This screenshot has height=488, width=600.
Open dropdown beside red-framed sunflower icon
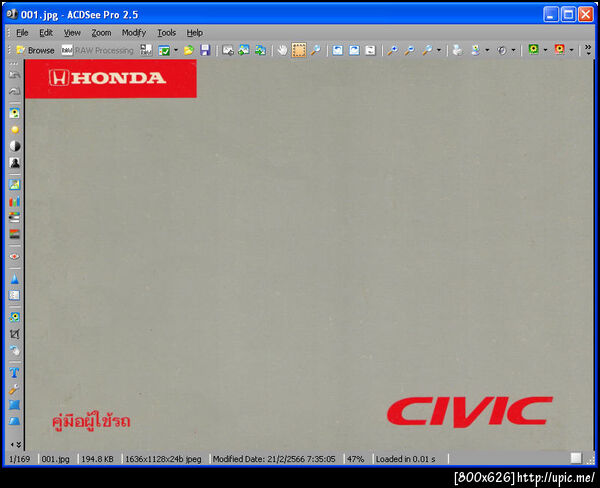pos(571,50)
